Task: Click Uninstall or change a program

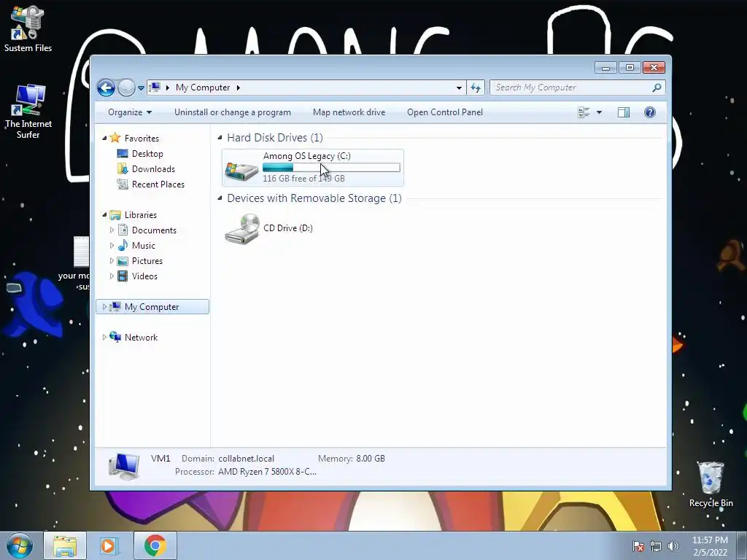Action: [x=233, y=112]
